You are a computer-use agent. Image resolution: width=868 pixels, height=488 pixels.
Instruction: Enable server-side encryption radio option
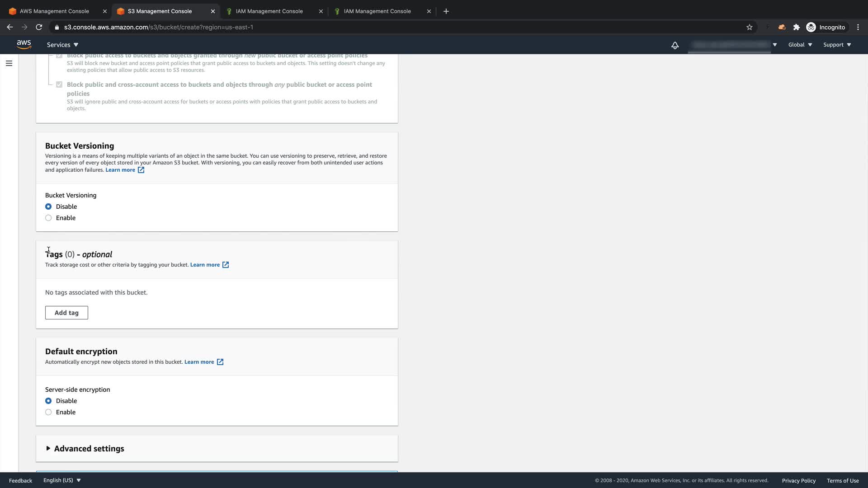pos(48,412)
